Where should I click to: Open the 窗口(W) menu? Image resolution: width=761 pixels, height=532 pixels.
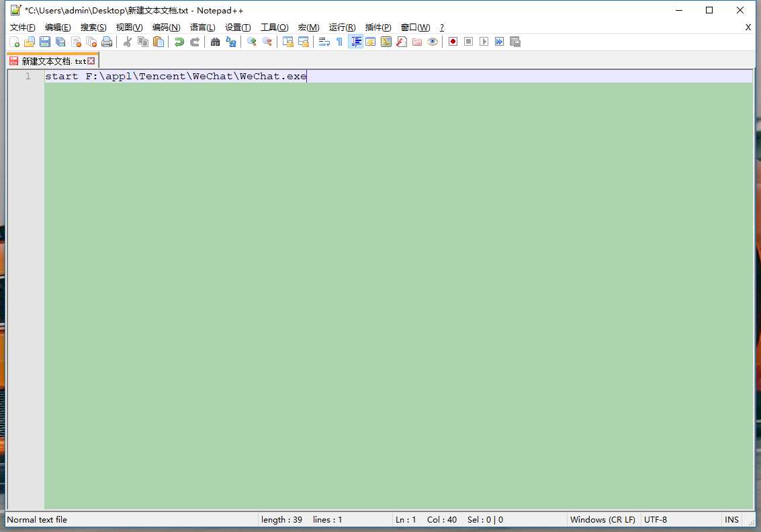point(416,27)
